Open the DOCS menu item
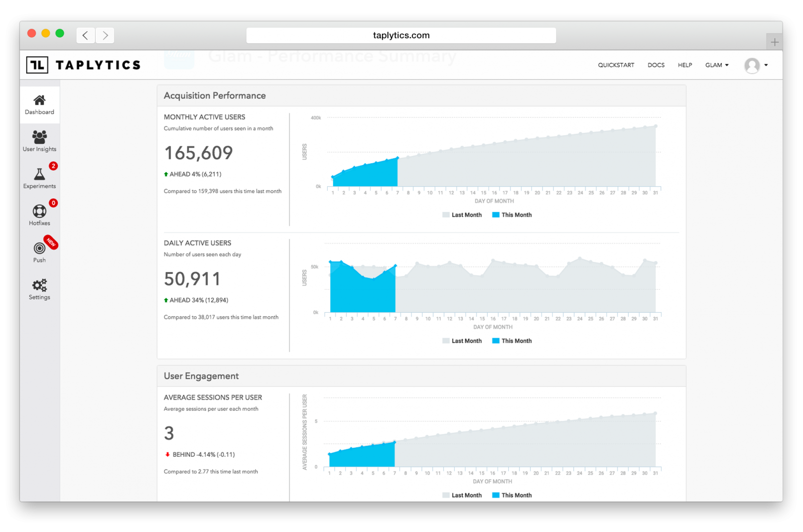Screen dimensions: 803x532 (656, 65)
